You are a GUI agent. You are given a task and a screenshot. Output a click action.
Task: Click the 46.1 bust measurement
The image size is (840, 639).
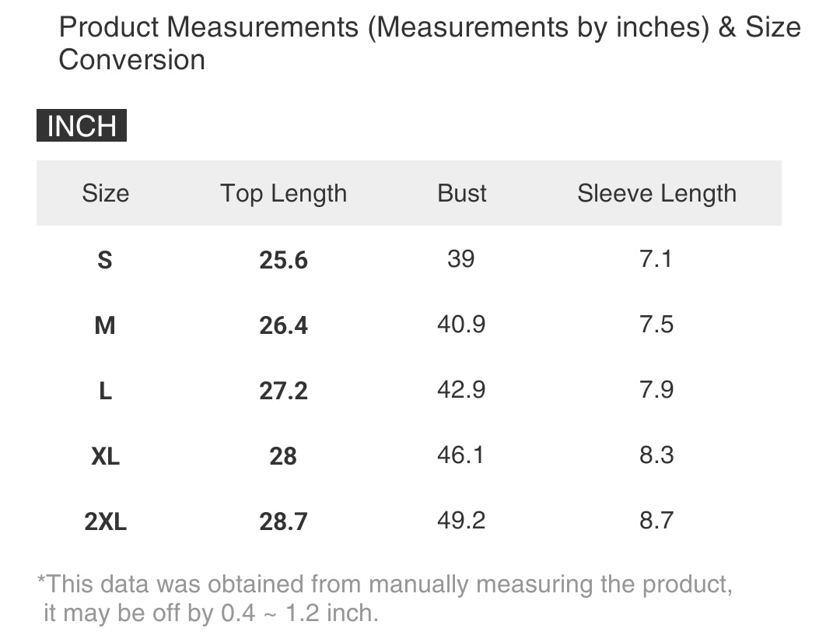(x=461, y=455)
